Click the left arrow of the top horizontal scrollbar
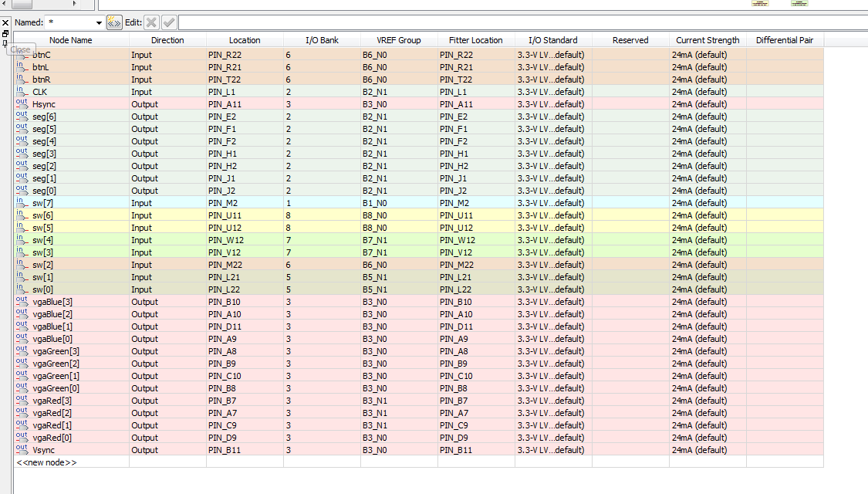 pos(3,3)
